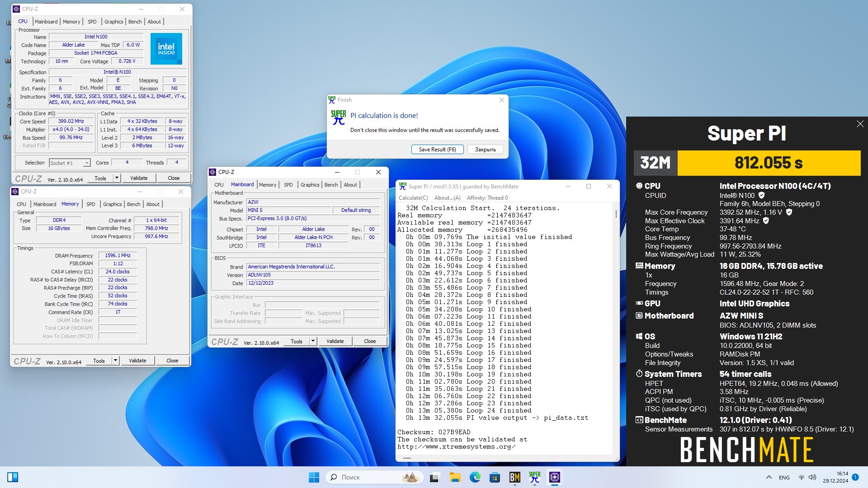Image resolution: width=868 pixels, height=488 pixels.
Task: Click the Intel Inside logo in CPU-Z
Action: tap(166, 49)
